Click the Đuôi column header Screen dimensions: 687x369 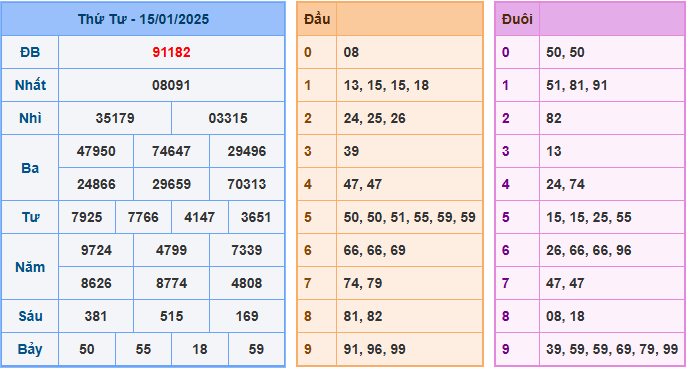point(517,19)
